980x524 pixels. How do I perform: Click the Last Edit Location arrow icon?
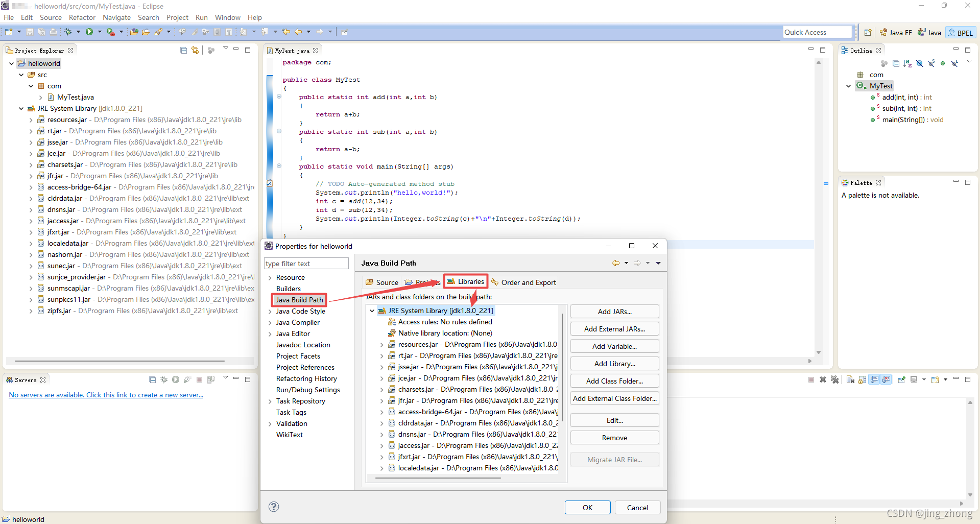point(286,32)
